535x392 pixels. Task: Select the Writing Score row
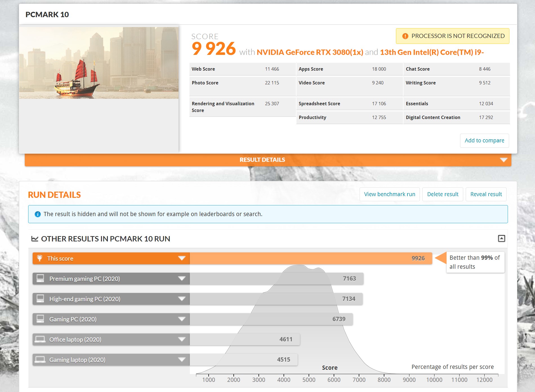(x=456, y=86)
